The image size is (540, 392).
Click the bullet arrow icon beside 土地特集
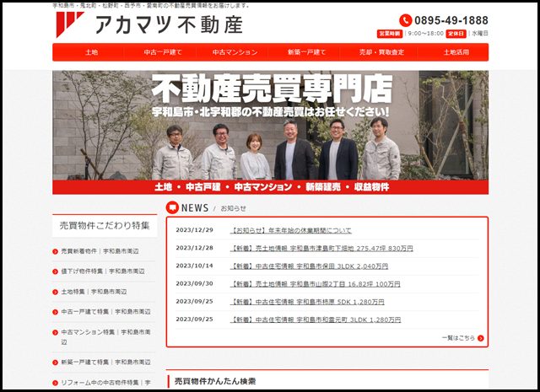[x=55, y=292]
